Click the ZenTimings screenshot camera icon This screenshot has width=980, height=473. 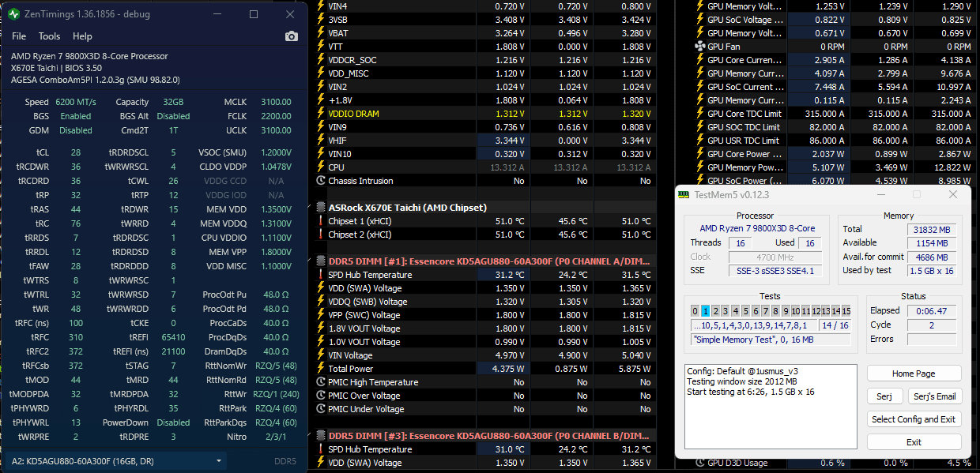click(x=292, y=36)
